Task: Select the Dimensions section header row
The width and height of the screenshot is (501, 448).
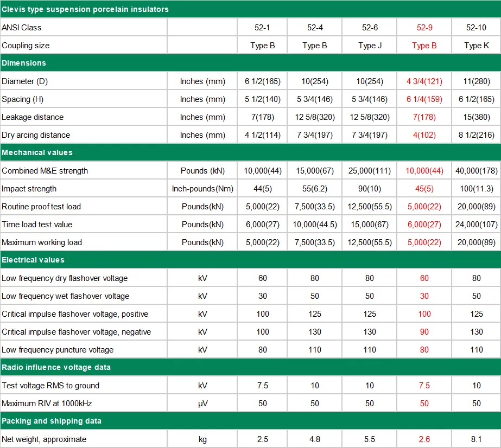Action: 251,63
